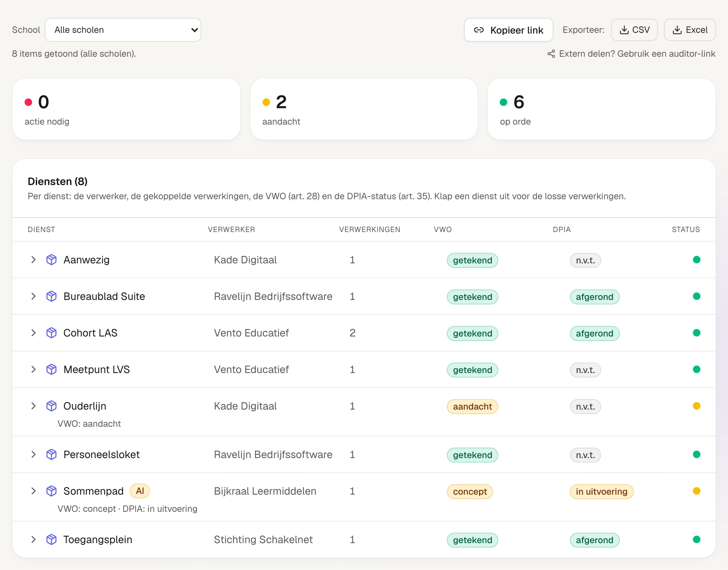
Task: Click the afgerond DPIA badge for Bureaublad Suite
Action: click(x=594, y=297)
